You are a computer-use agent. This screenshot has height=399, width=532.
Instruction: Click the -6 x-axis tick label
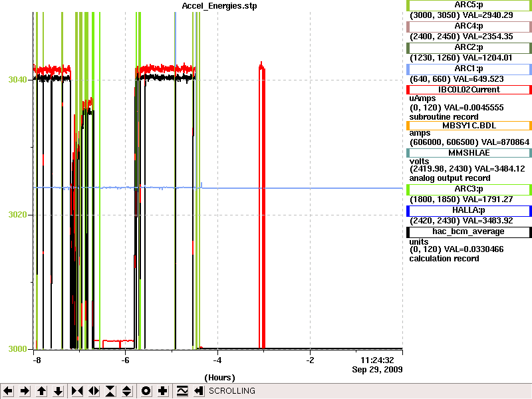pos(125,360)
